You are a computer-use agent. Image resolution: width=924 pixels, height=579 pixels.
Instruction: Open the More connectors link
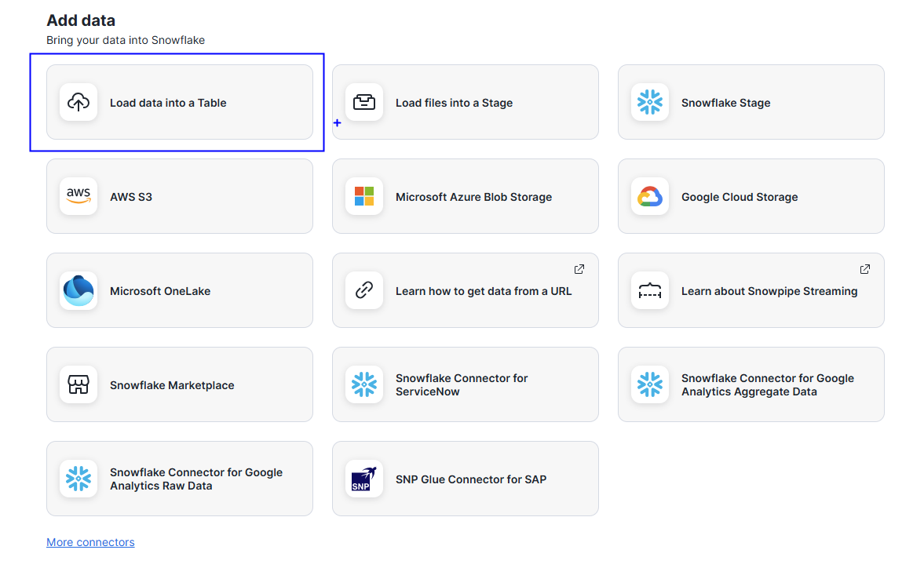pos(90,542)
